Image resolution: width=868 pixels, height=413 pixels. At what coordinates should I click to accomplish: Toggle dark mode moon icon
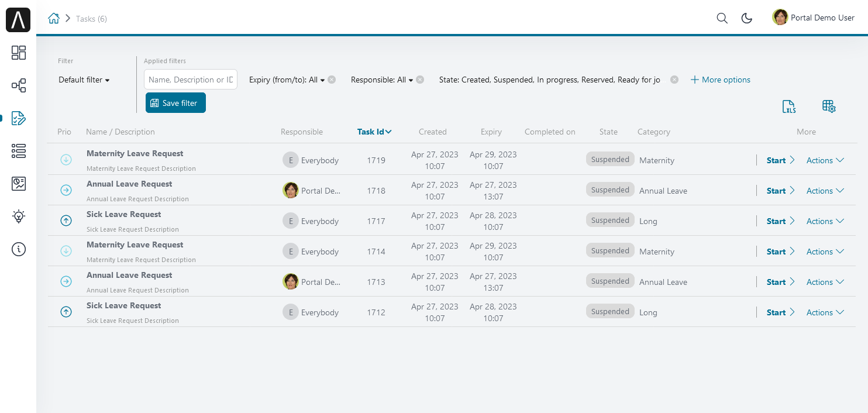point(747,18)
